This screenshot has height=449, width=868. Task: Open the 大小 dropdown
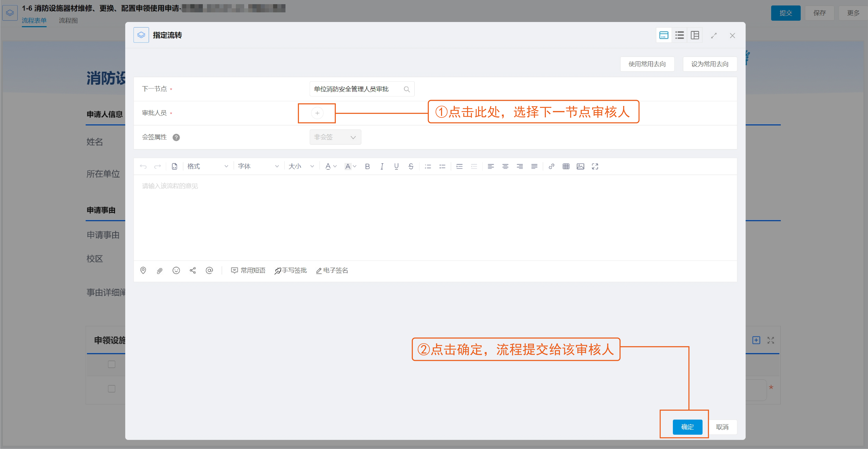[x=301, y=166]
